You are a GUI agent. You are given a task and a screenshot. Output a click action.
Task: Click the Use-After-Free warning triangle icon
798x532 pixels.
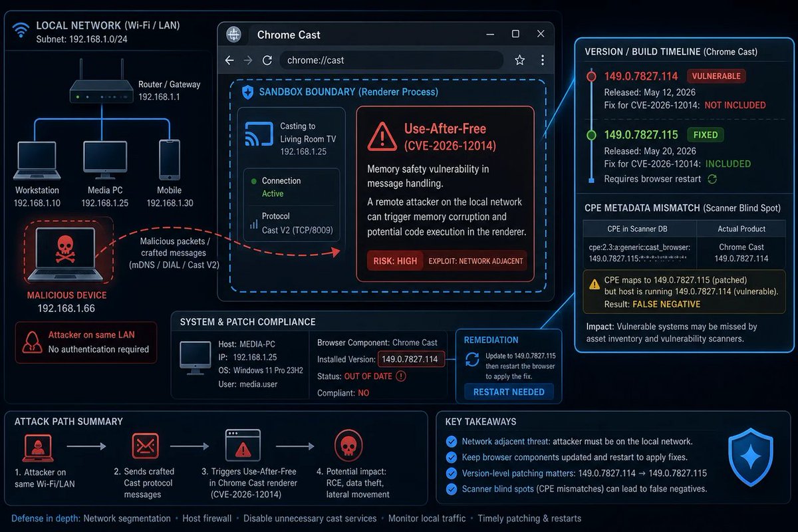(x=382, y=136)
